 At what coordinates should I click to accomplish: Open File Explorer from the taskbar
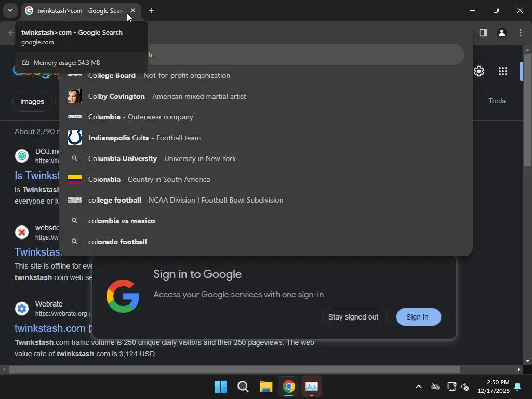[266, 387]
